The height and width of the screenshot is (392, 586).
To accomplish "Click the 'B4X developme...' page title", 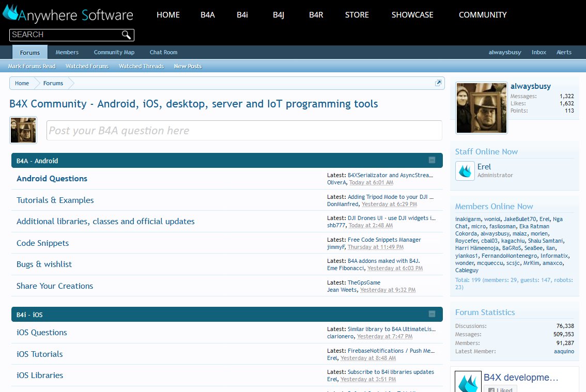I will 520,378.
